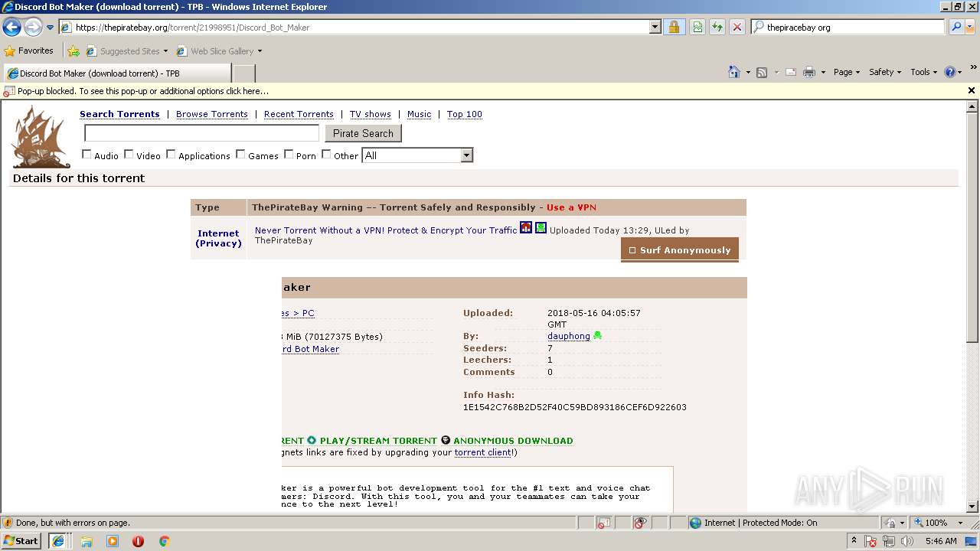Screen dimensions: 980x551
Task: Open a new blank tab
Action: coord(243,73)
